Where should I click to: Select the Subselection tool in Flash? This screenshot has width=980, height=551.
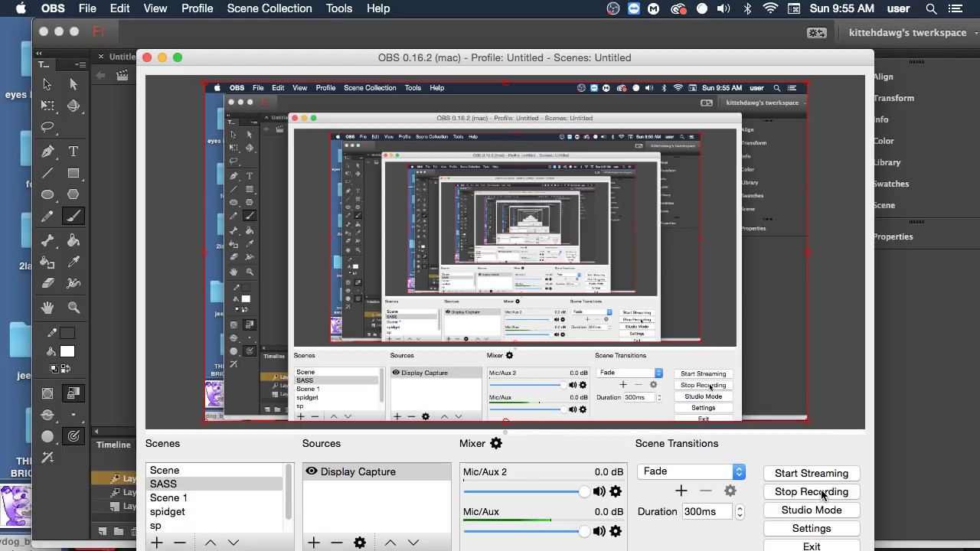73,85
